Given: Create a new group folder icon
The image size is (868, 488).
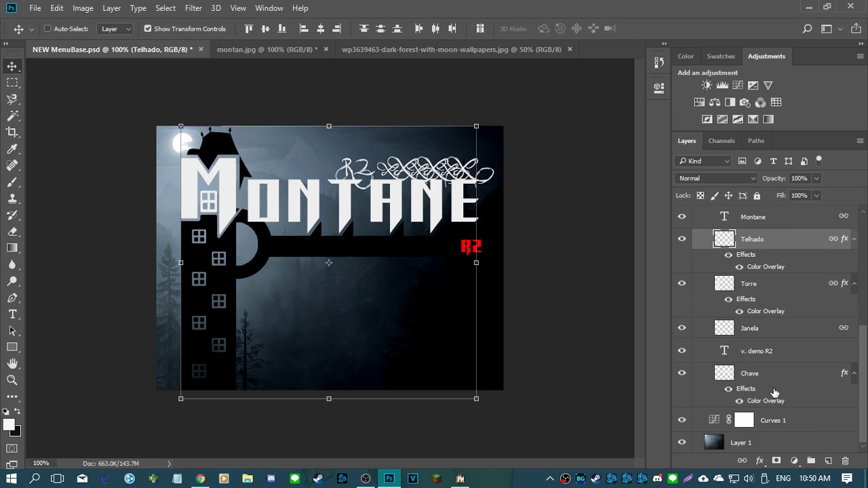Looking at the screenshot, I should click(811, 461).
